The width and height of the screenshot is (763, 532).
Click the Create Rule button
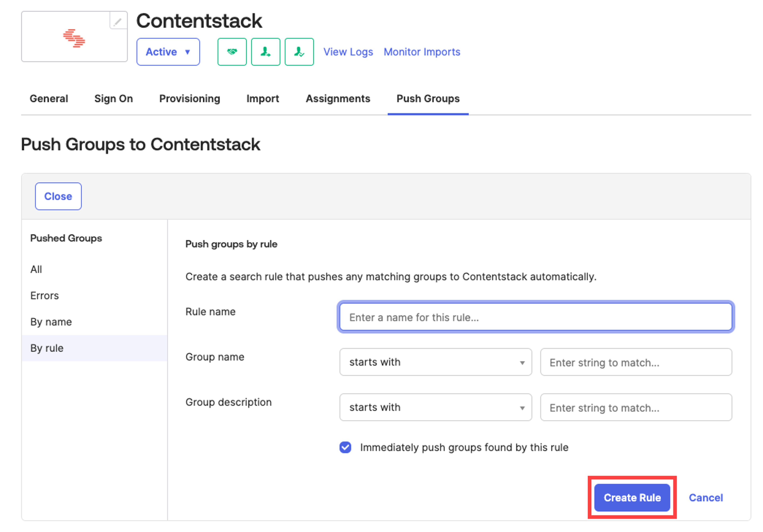click(x=632, y=497)
